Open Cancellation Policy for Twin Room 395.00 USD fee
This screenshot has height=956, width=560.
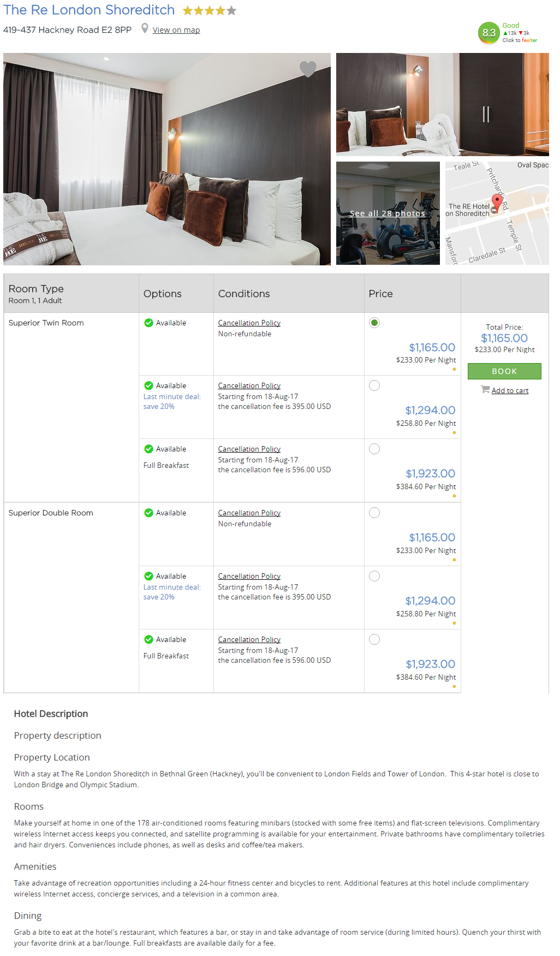pyautogui.click(x=249, y=385)
